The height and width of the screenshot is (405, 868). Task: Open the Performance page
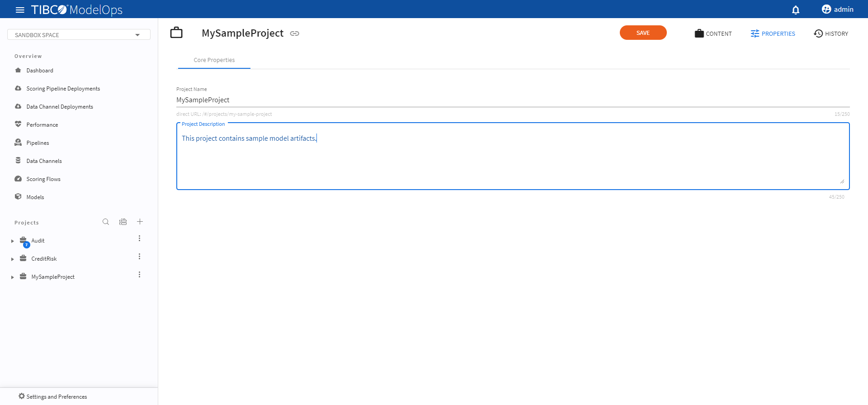(x=42, y=125)
